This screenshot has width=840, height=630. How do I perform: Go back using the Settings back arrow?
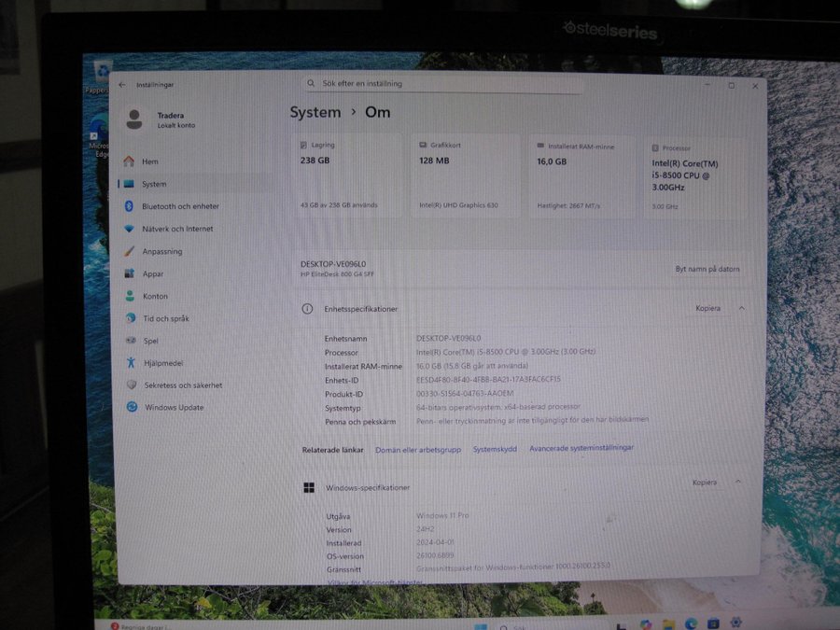[x=122, y=84]
